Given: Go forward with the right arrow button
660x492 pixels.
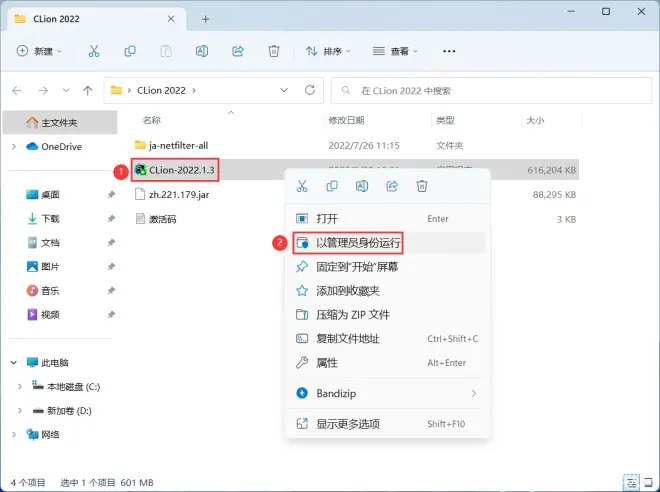Looking at the screenshot, I should point(43,90).
